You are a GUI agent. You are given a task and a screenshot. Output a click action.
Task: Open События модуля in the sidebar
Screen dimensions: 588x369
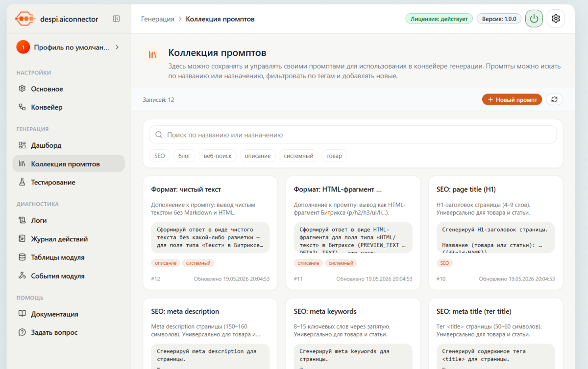[69, 276]
